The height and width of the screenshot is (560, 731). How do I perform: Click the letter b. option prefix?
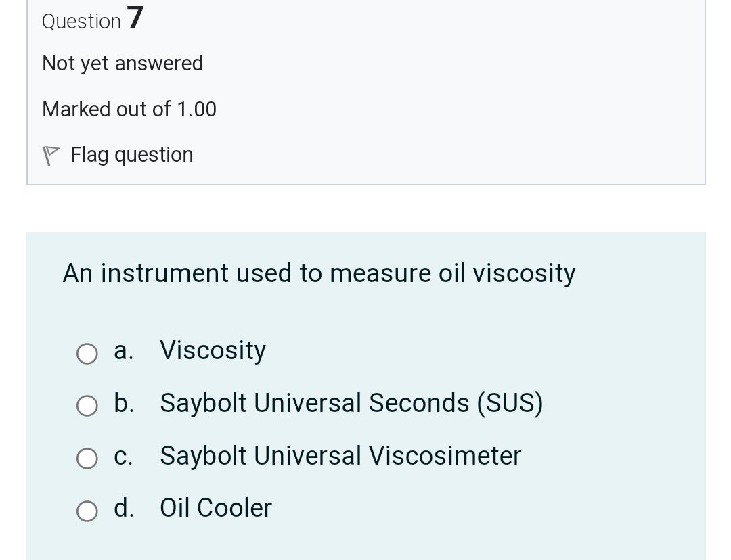[x=123, y=403]
